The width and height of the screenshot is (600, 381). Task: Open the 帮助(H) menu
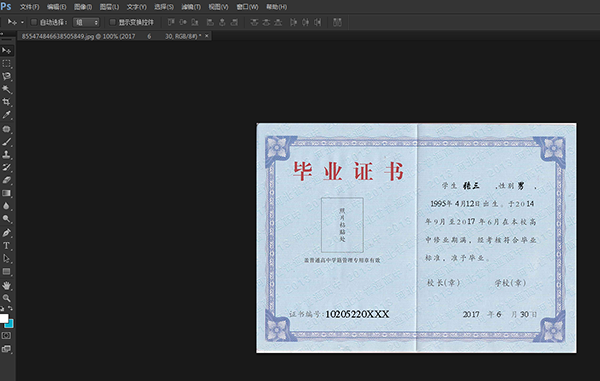pyautogui.click(x=277, y=7)
